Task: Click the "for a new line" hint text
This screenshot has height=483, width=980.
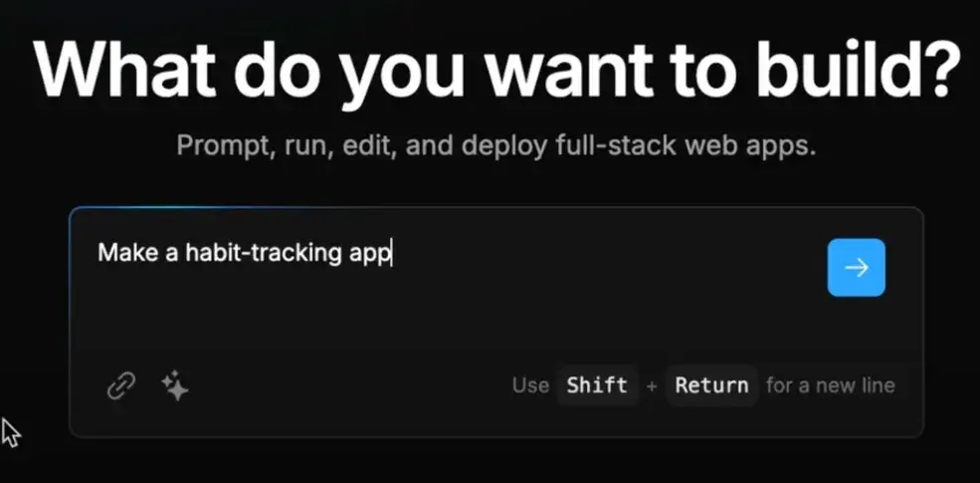Action: [x=831, y=385]
